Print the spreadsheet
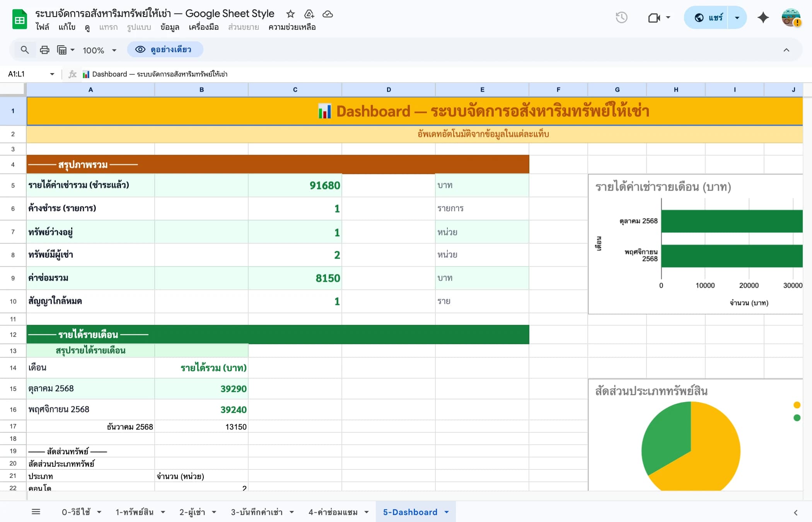Screen dimensions: 812x522 [44, 50]
